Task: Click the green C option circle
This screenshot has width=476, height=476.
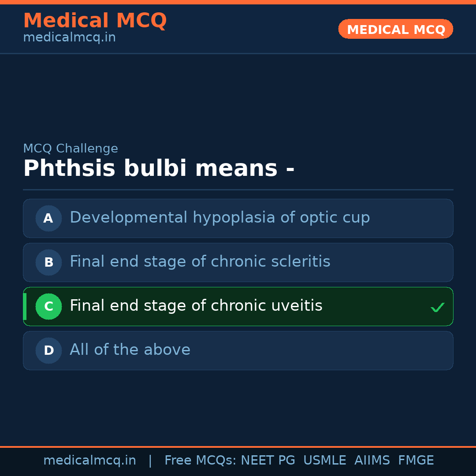Action: 48,306
